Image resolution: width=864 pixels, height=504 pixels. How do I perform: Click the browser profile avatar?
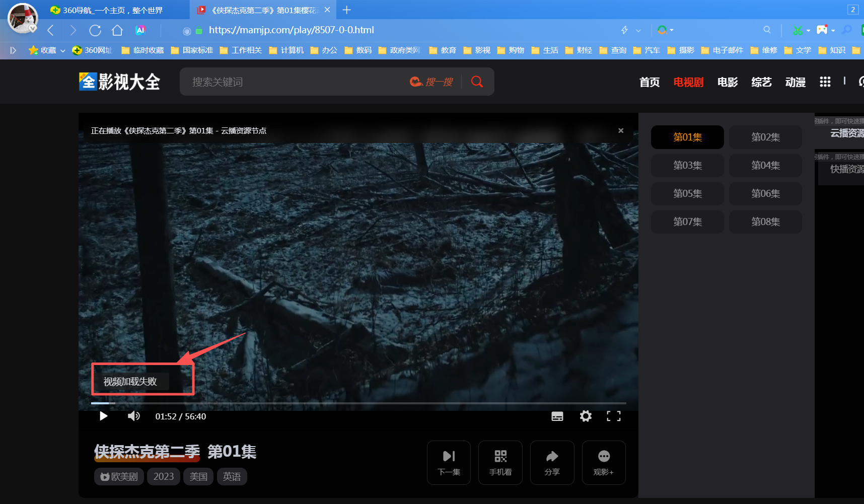(23, 18)
